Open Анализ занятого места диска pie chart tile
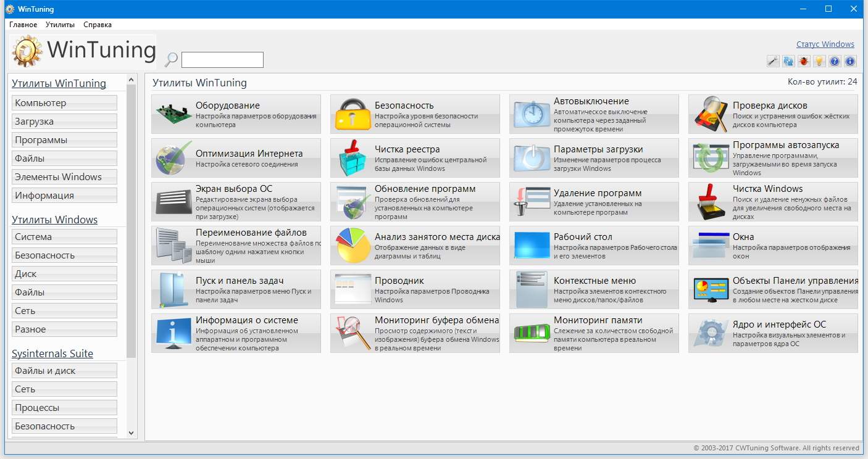Viewport: 868px width, 459px height. pos(415,246)
